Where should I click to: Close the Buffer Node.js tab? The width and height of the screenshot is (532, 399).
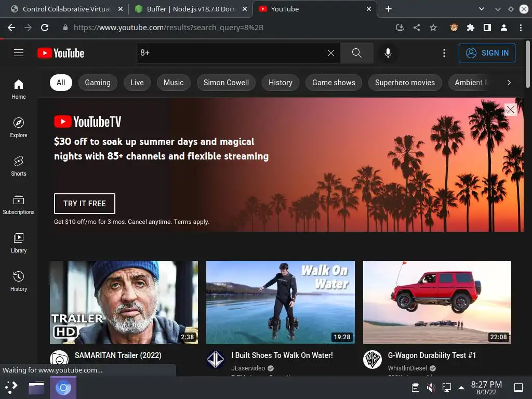tap(245, 9)
